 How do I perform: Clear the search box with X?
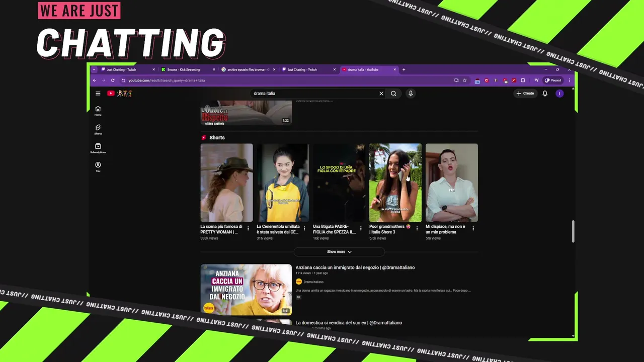point(381,94)
